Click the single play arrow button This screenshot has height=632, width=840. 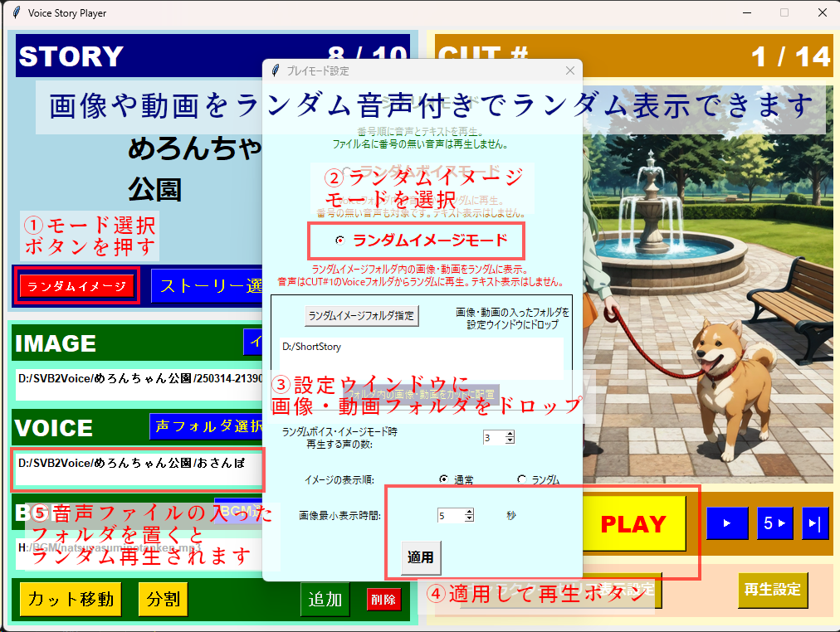pos(727,523)
